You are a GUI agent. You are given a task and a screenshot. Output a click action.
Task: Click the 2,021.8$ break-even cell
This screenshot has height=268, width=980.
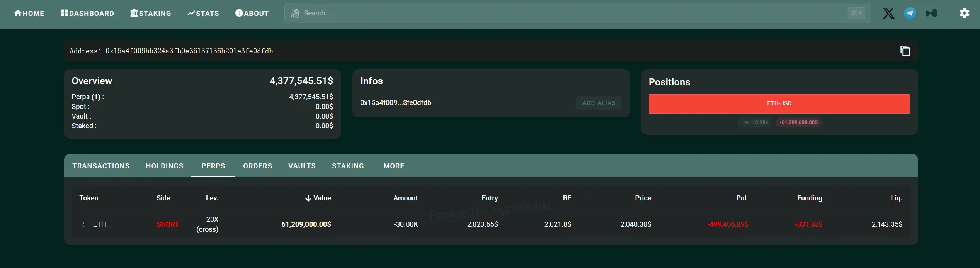pos(558,224)
